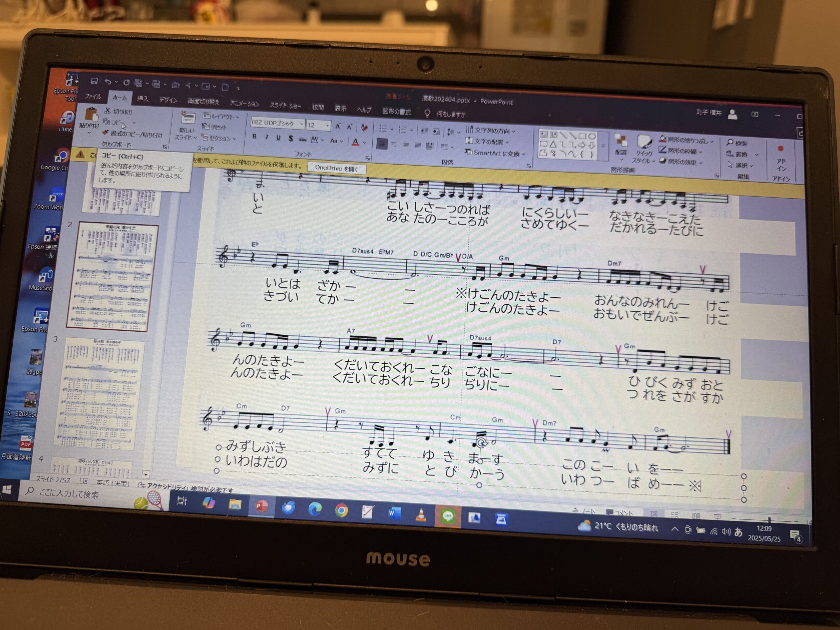
Task: Increase list indent level icon
Action: pyautogui.click(x=436, y=132)
